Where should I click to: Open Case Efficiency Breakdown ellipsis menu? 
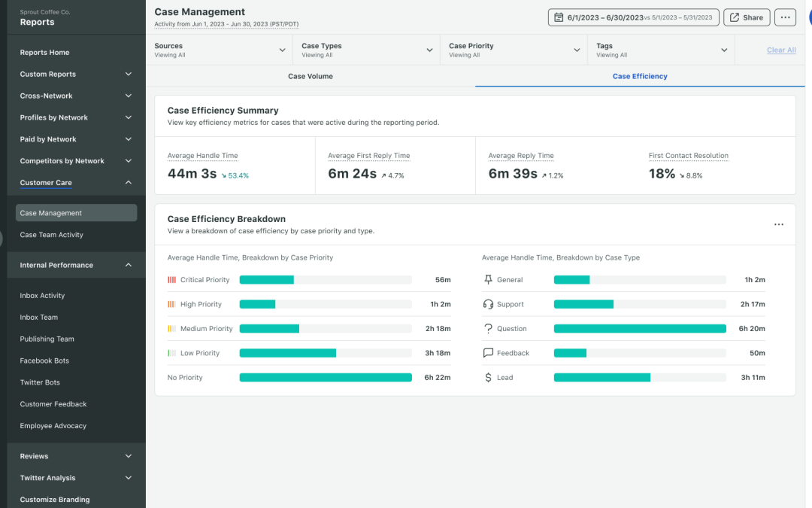(778, 224)
